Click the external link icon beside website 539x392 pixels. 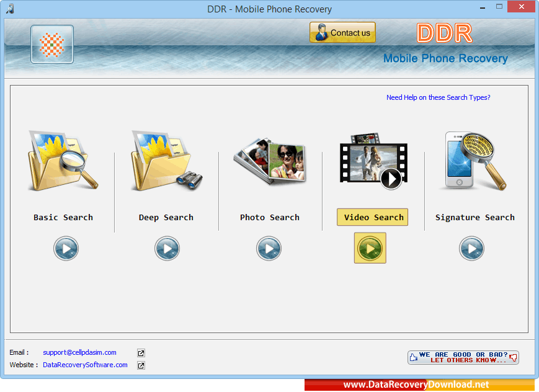pos(141,365)
